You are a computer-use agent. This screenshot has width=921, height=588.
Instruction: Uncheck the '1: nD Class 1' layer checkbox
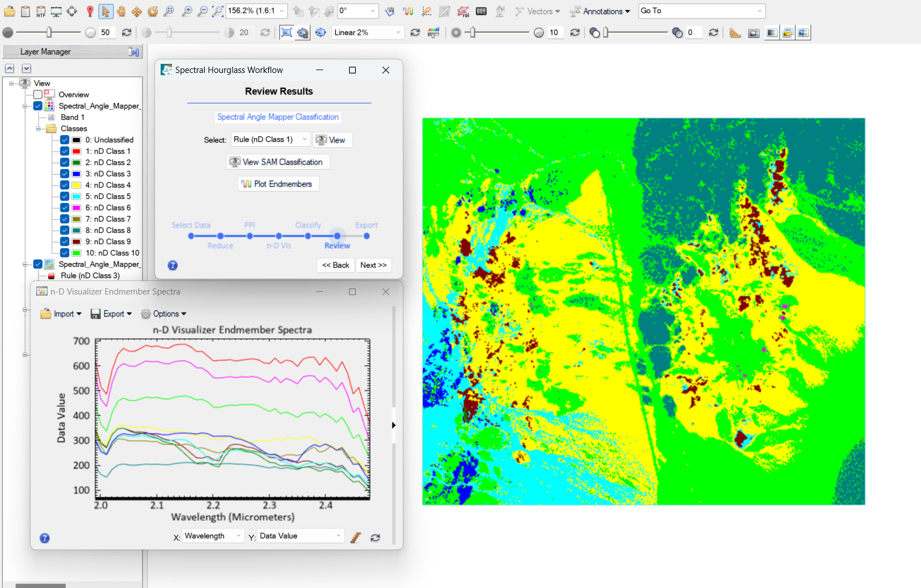(64, 151)
